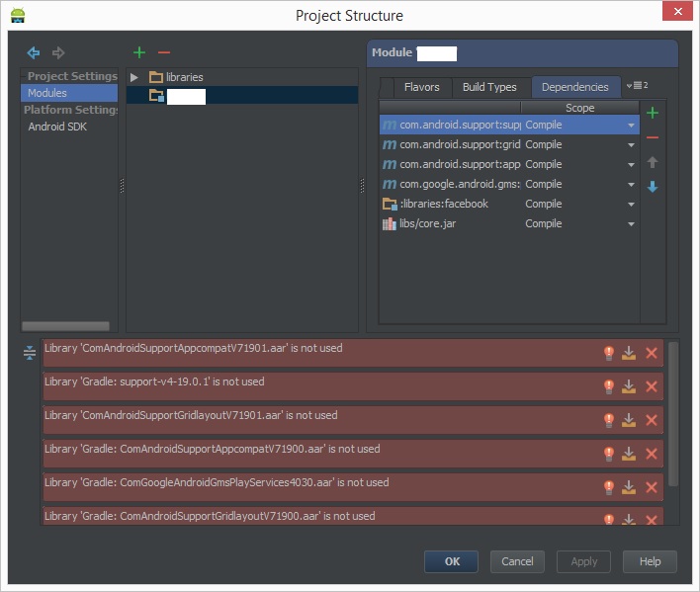Remove selected dependency with red minus
This screenshot has width=700, height=592.
(653, 137)
